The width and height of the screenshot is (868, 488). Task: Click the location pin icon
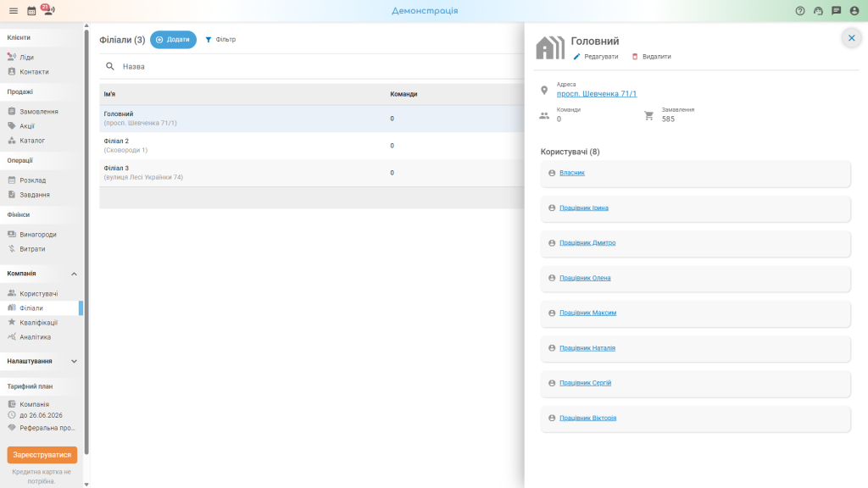click(544, 90)
